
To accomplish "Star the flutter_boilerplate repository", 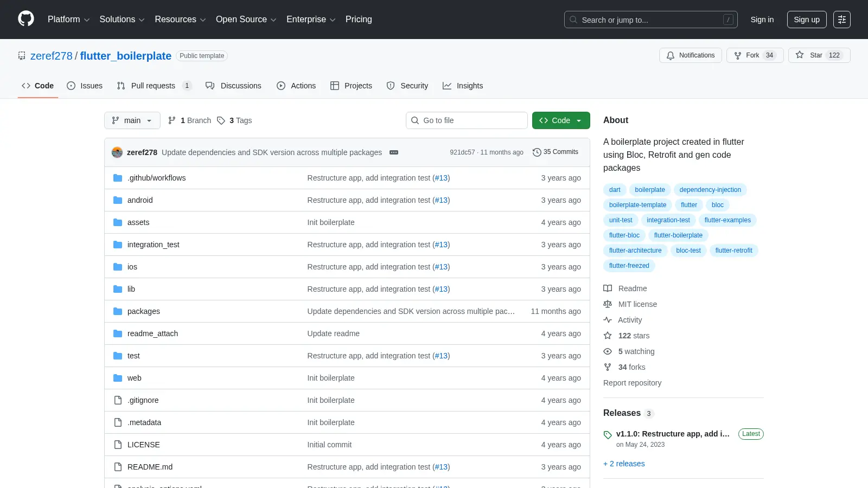I will coord(819,55).
